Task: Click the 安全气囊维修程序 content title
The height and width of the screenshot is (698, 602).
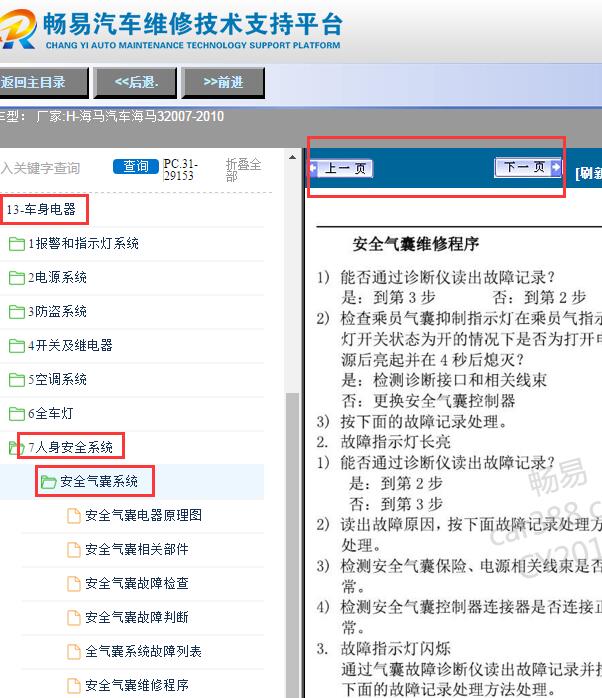Action: [416, 244]
